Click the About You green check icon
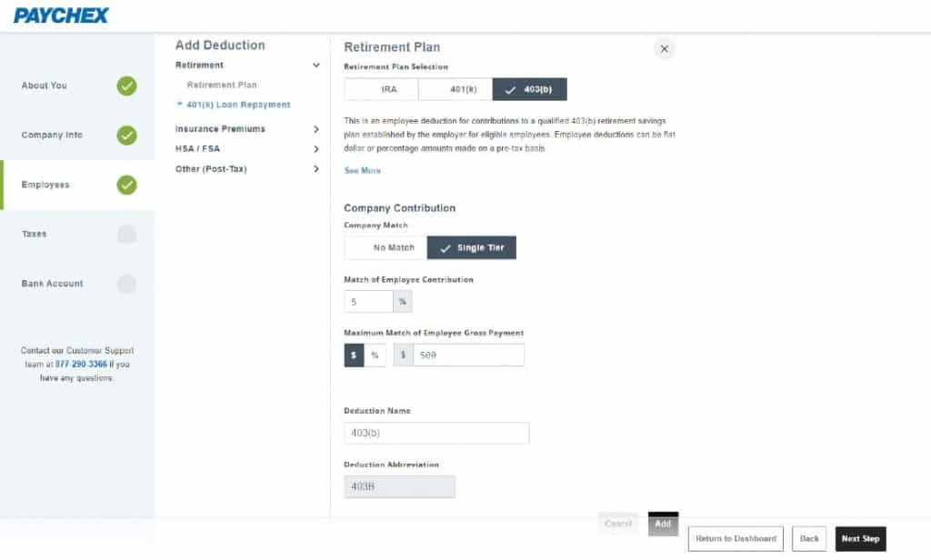Viewport: 931px width, 560px height. [125, 85]
